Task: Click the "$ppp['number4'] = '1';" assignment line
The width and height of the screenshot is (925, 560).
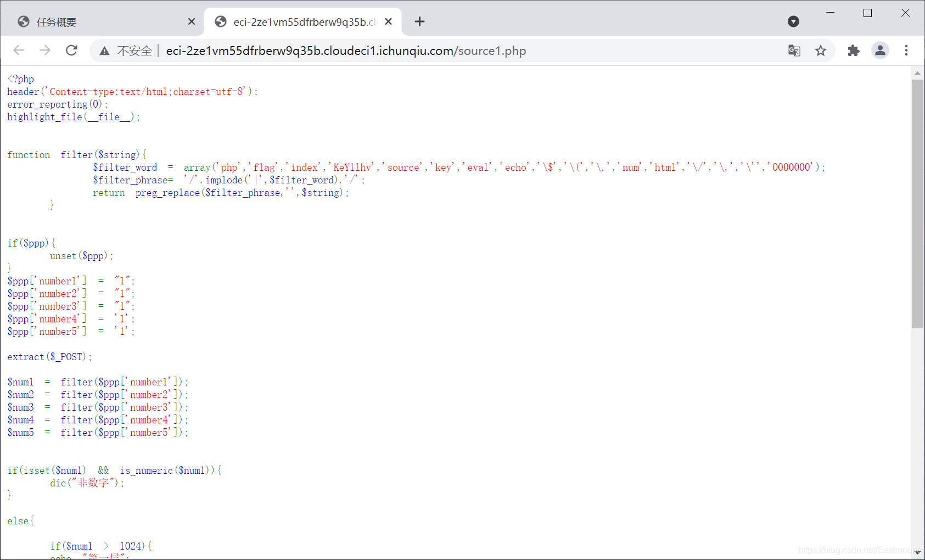Action: click(71, 319)
